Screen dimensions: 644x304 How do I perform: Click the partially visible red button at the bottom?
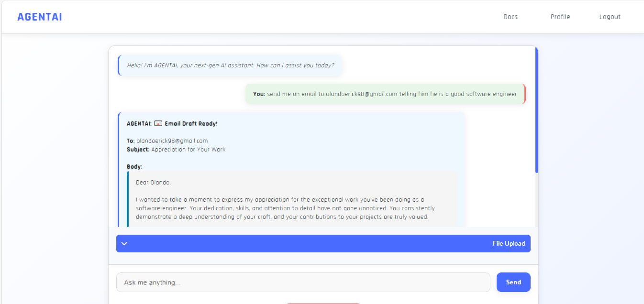323,303
